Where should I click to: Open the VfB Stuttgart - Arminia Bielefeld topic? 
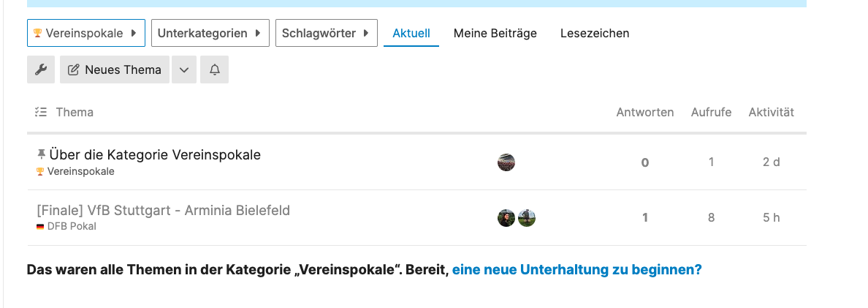(164, 211)
